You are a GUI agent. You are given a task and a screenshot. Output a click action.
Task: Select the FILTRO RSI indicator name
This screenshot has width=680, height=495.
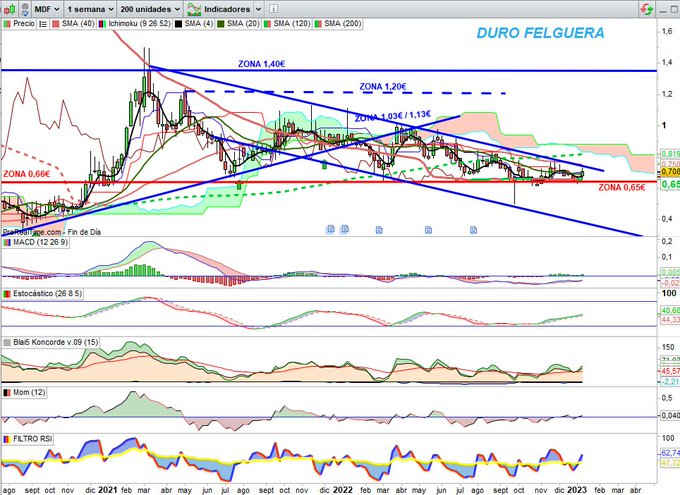coord(33,439)
